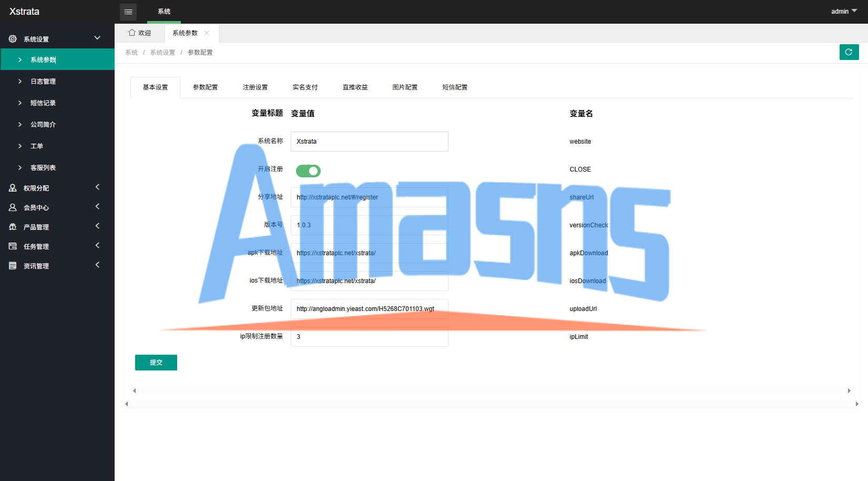Image resolution: width=868 pixels, height=481 pixels.
Task: Switch to the 实名支付 tab
Action: pos(305,87)
